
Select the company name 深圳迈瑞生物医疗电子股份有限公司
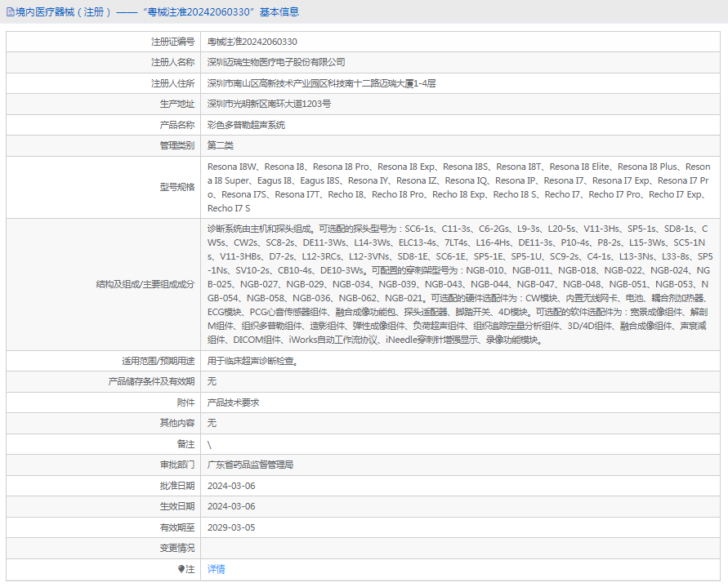tap(276, 62)
